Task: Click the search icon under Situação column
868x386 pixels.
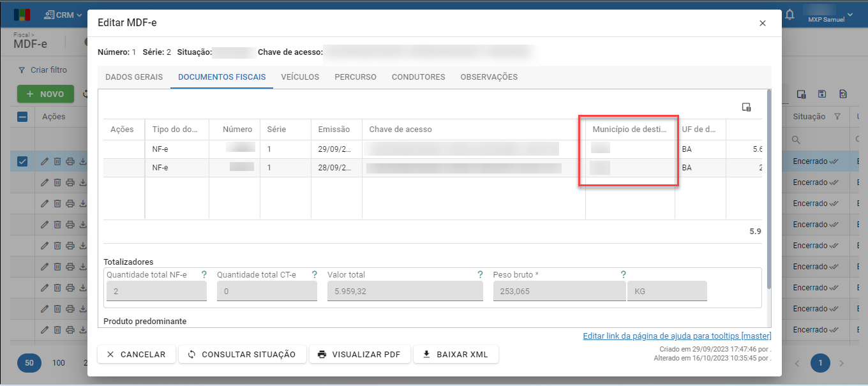Action: 796,139
